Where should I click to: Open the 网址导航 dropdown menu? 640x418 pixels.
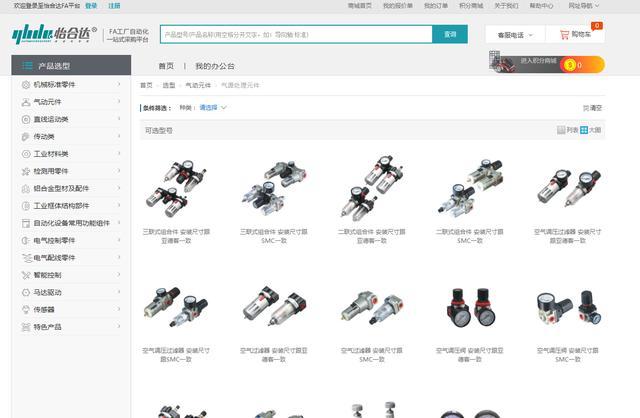tap(607, 5)
